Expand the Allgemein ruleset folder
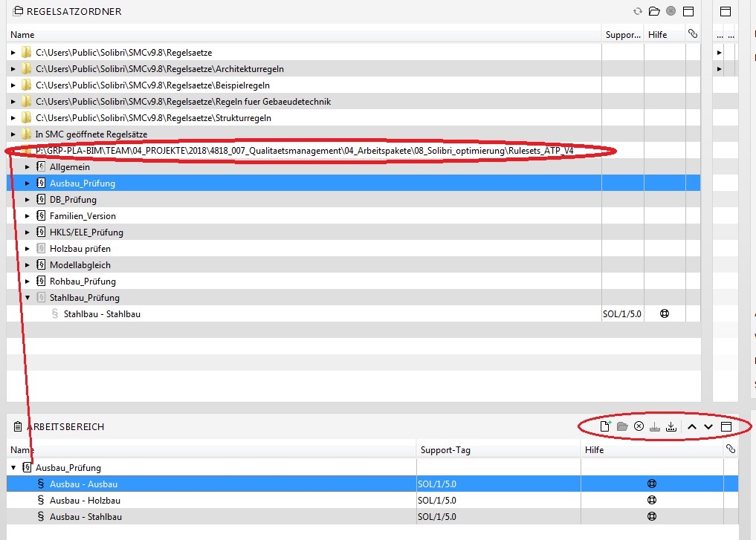The width and height of the screenshot is (756, 540). pyautogui.click(x=28, y=167)
